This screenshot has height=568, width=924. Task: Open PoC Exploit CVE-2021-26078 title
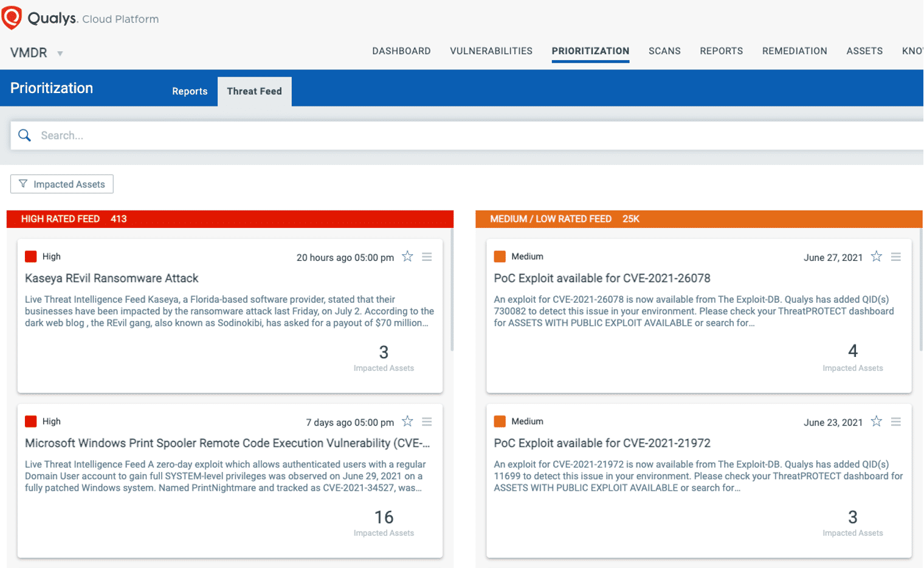click(602, 279)
